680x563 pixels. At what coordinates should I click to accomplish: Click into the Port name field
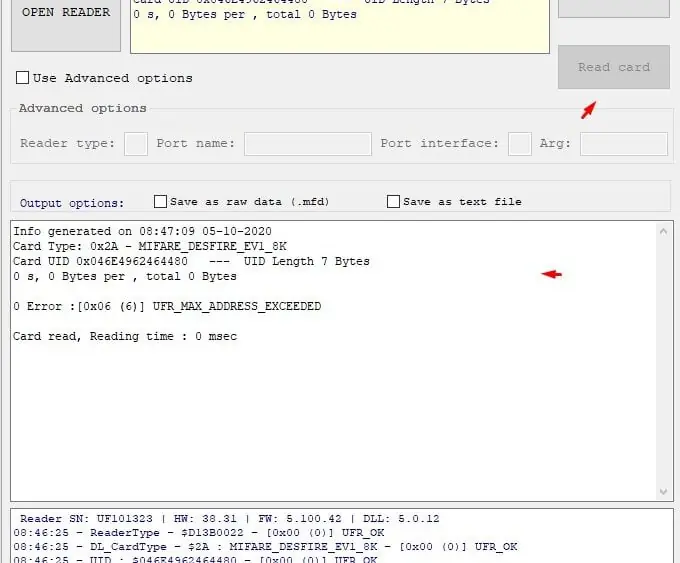pos(308,144)
